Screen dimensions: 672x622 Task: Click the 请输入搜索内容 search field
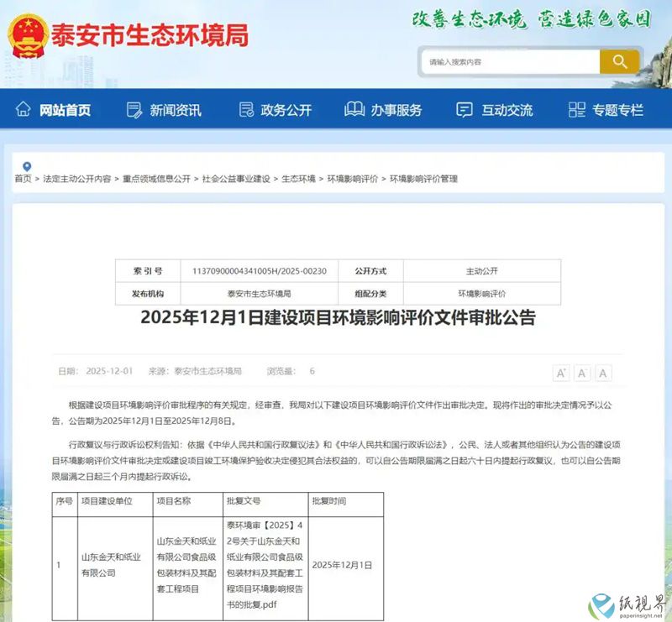click(504, 61)
